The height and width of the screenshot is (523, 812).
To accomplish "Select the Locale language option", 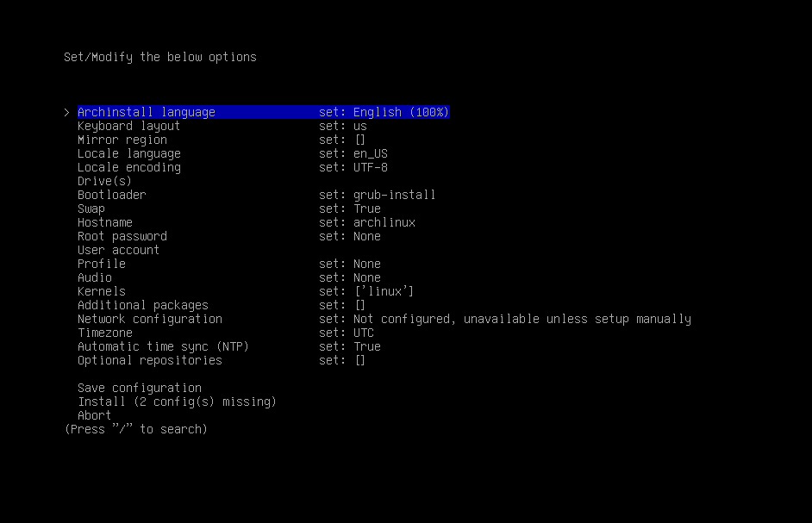I will click(x=129, y=153).
